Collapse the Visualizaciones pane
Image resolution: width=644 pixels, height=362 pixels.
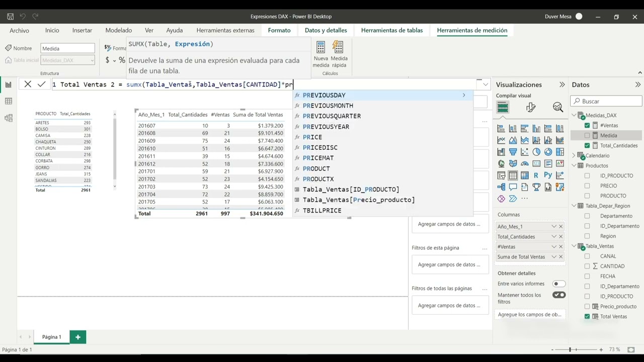tap(562, 84)
